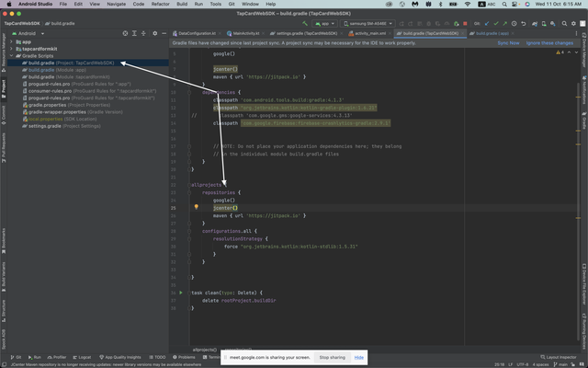Click Collapse All icon in Project panel
Image resolution: width=588 pixels, height=368 pixels.
point(143,33)
